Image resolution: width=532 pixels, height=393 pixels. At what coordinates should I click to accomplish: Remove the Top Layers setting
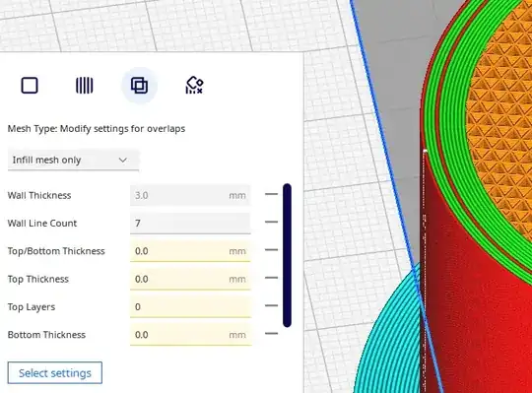click(x=271, y=305)
